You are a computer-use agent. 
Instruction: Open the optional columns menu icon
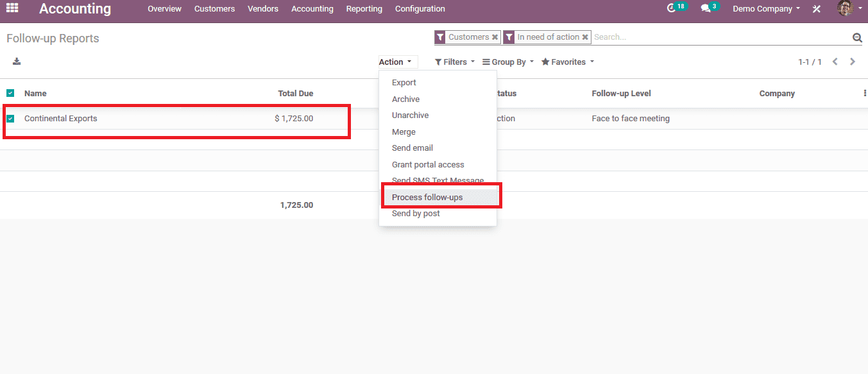click(865, 93)
